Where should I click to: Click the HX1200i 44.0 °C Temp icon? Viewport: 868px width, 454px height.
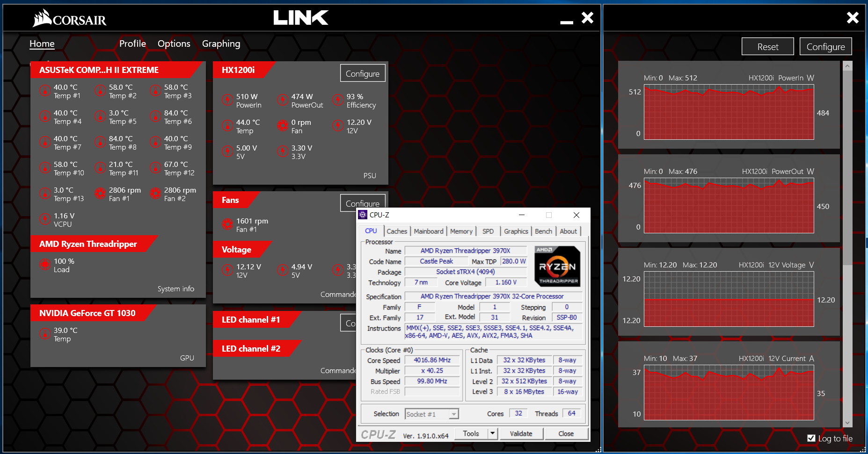[x=227, y=126]
